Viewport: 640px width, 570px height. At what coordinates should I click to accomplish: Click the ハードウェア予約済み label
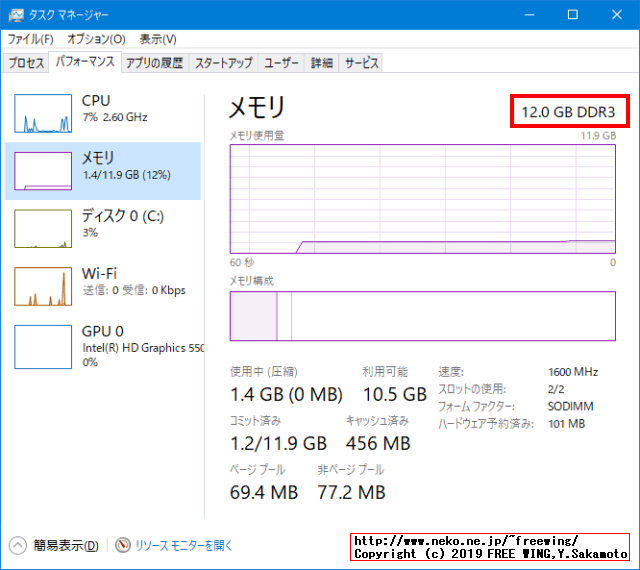coord(486,424)
